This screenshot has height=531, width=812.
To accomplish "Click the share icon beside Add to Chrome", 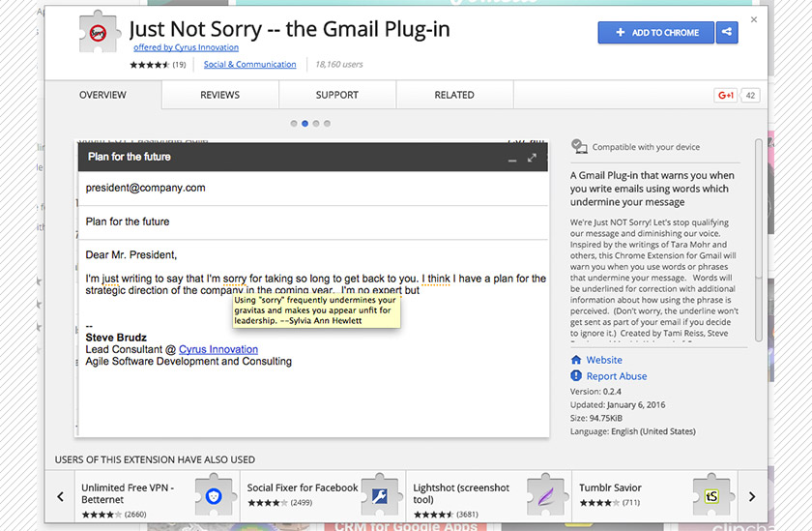I will [x=727, y=32].
